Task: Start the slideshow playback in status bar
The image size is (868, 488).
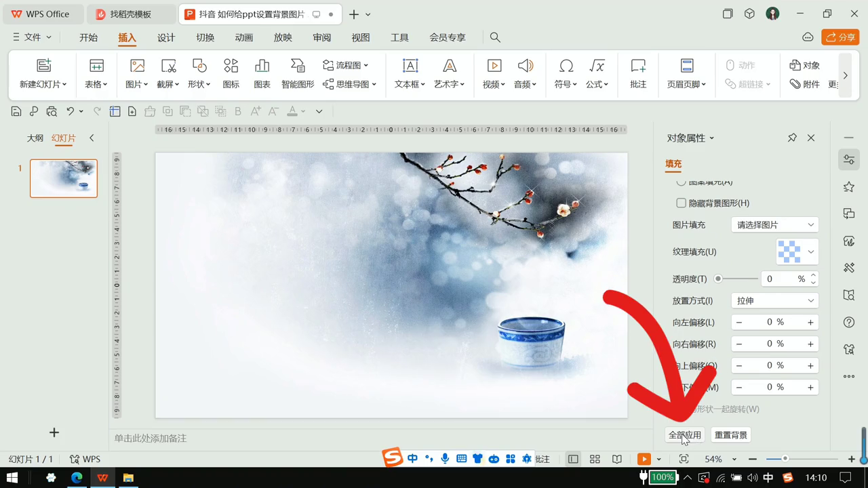Action: coord(643,459)
